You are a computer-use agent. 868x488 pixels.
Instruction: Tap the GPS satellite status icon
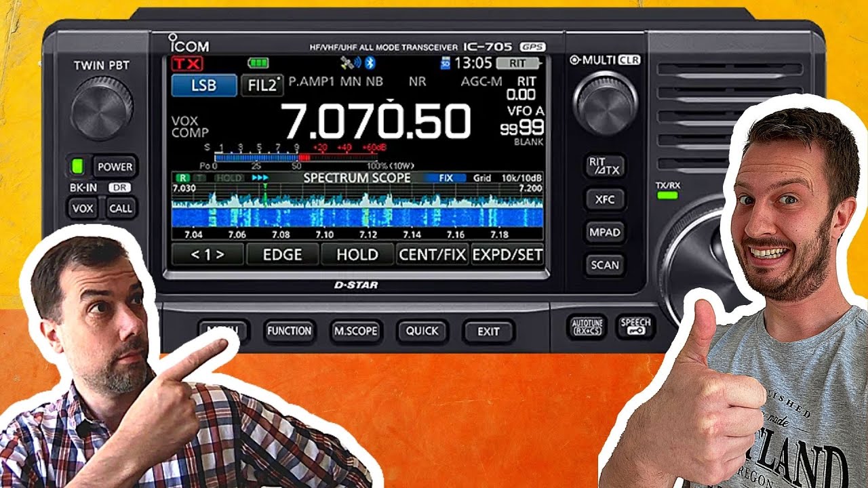pos(347,63)
